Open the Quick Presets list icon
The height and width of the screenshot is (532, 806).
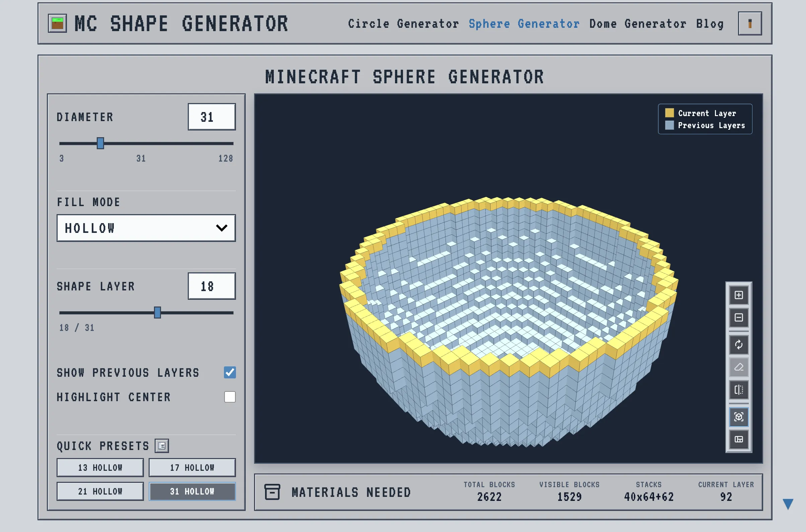[162, 446]
